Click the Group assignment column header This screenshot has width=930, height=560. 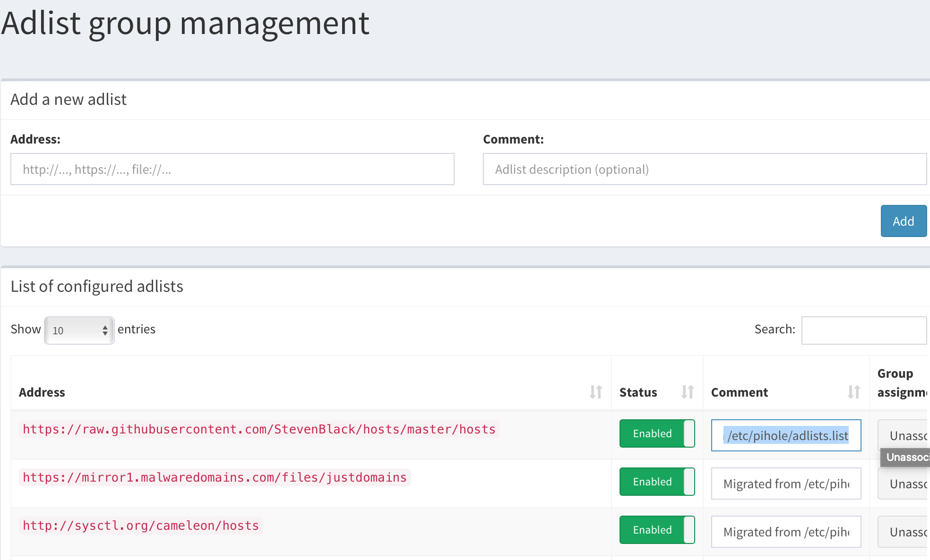[x=900, y=383]
